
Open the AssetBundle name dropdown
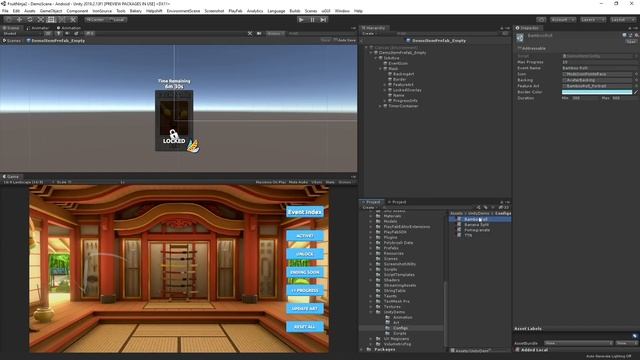(x=578, y=343)
